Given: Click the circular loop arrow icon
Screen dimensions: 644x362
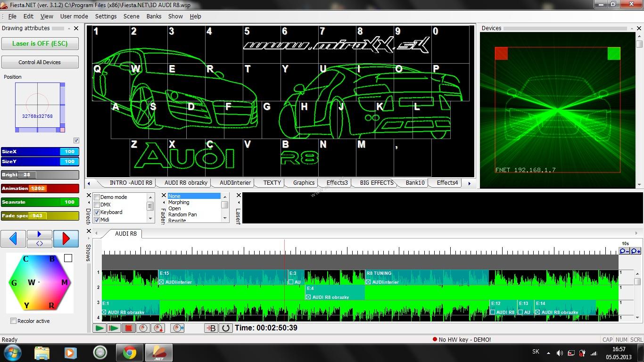Looking at the screenshot, I should (x=225, y=328).
